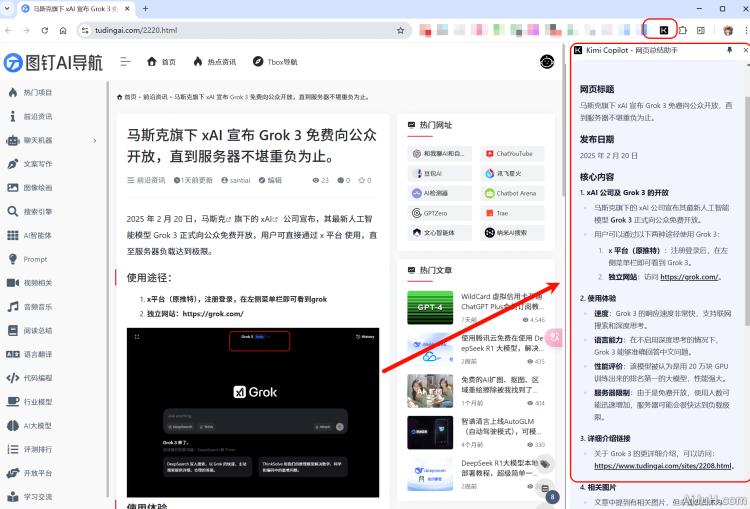Click the main page vertical scrollbar
The image size is (750, 509).
coord(564,121)
